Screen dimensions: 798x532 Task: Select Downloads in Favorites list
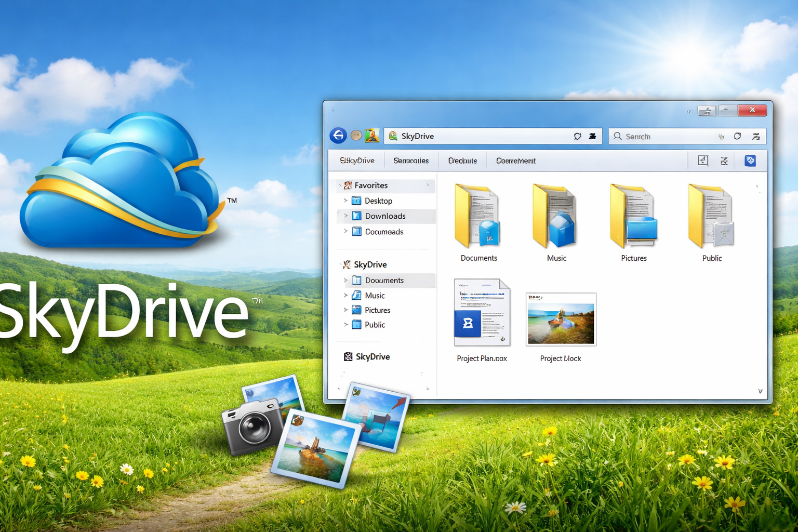[x=385, y=216]
